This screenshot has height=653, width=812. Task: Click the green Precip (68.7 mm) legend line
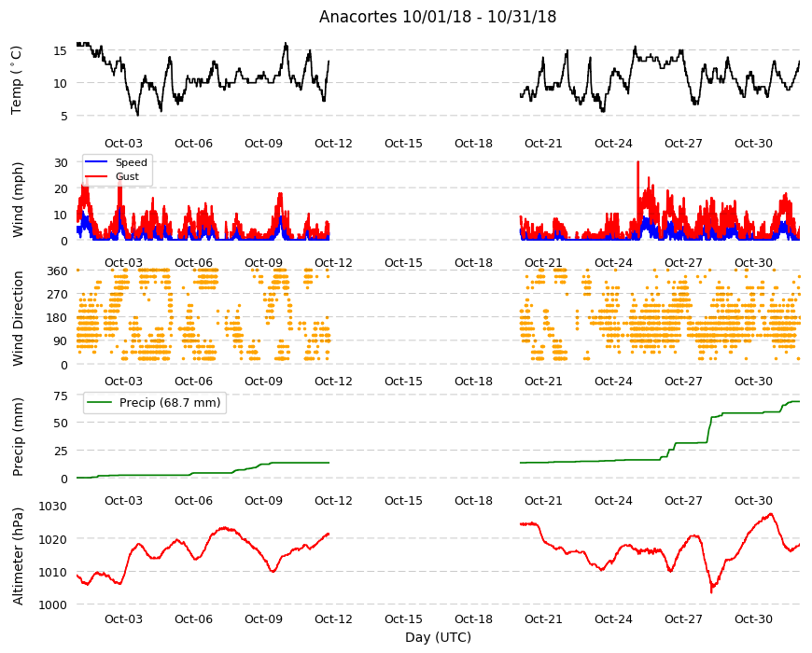[x=100, y=402]
